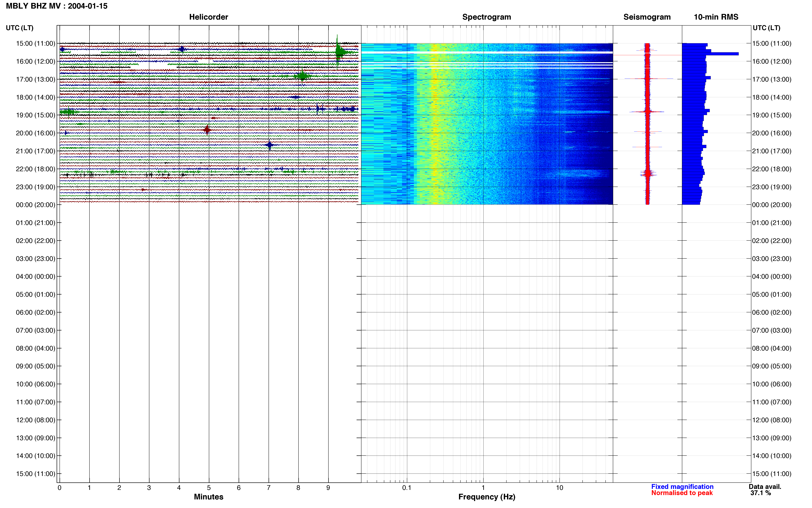Click the 10-min RMS panel heading
Image resolution: width=812 pixels, height=508 pixels.
click(x=716, y=17)
